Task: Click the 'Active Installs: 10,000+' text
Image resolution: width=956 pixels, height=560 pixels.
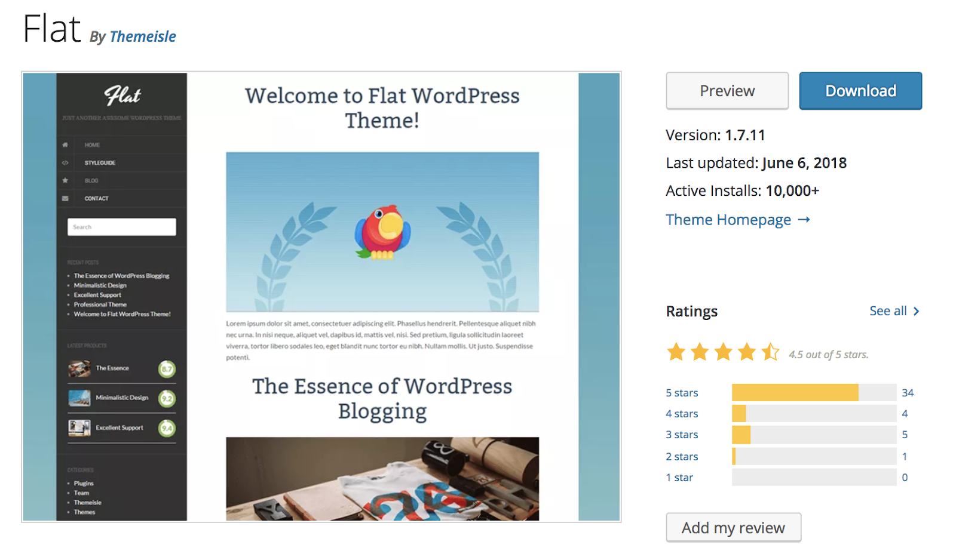Action: pos(743,191)
